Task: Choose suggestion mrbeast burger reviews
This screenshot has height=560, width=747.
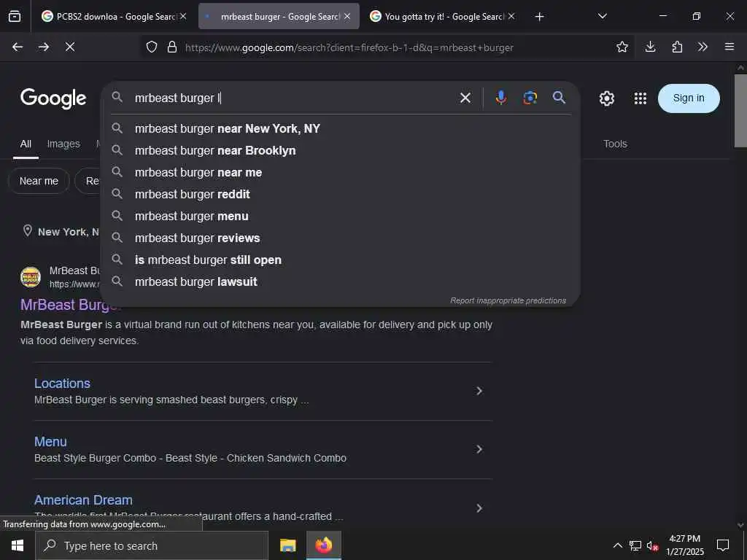Action: point(341,238)
